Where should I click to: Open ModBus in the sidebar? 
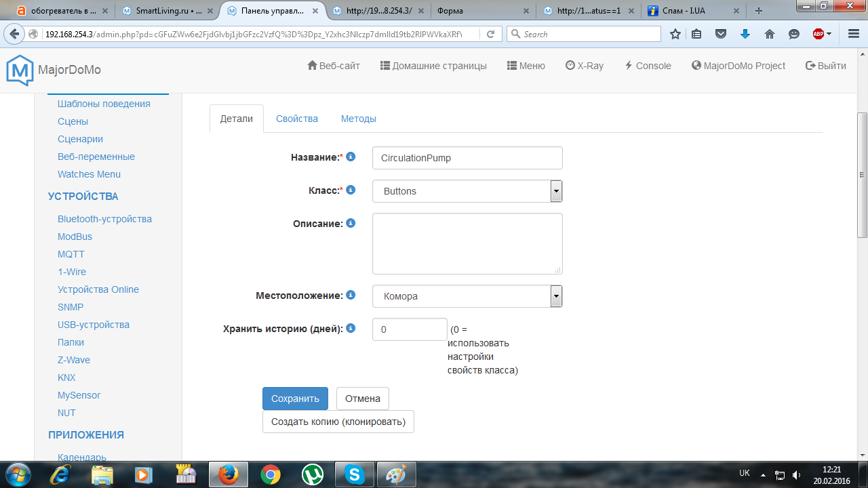[x=75, y=237]
